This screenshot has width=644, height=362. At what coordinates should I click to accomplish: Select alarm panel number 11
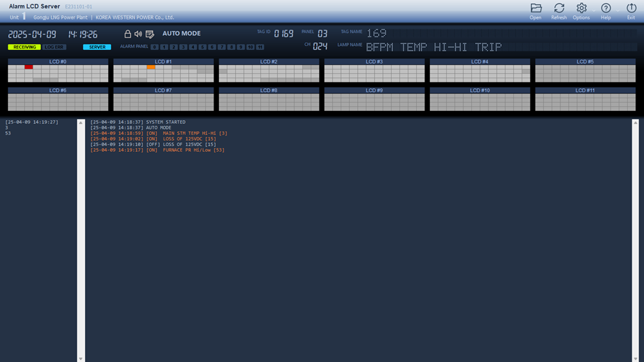pos(260,47)
